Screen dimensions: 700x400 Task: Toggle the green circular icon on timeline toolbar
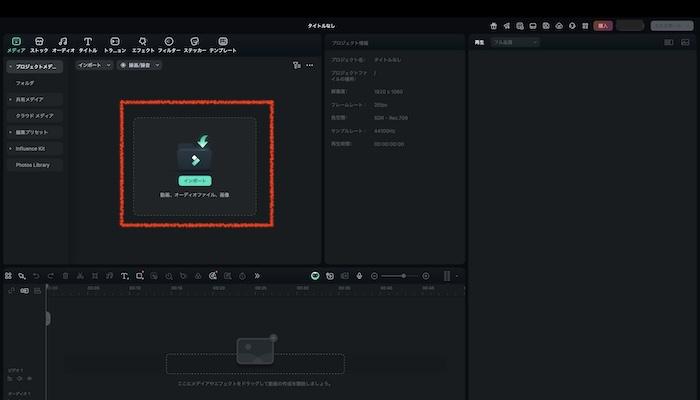(x=314, y=275)
